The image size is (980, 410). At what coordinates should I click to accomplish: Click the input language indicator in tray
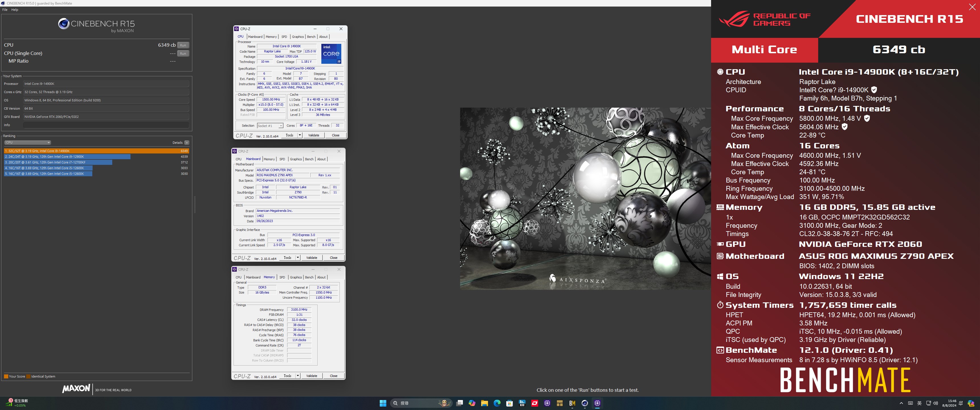pos(920,403)
